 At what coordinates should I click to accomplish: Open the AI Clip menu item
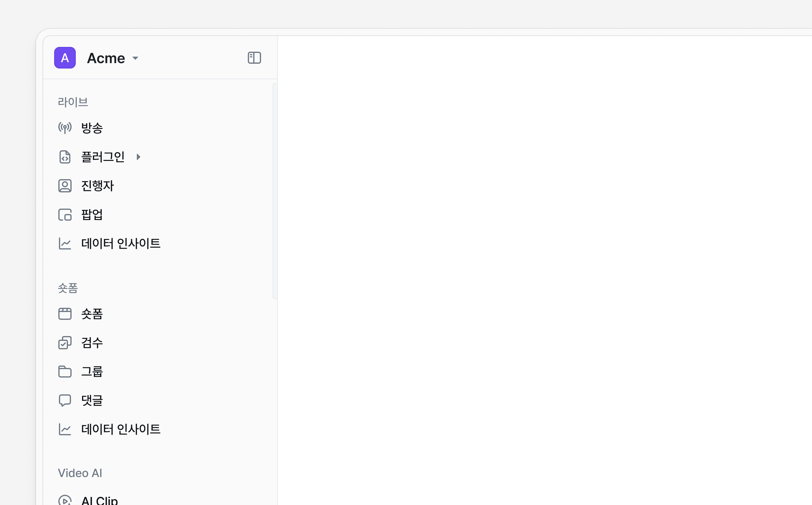(x=99, y=500)
